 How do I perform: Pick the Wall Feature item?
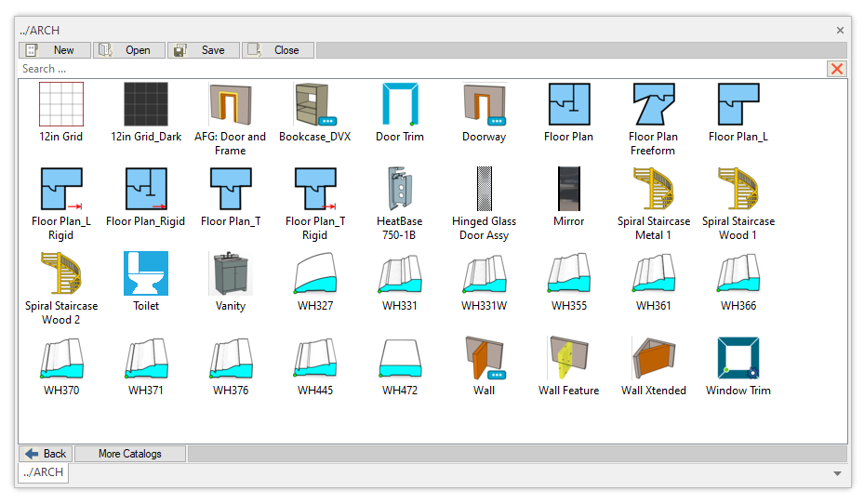pos(568,358)
